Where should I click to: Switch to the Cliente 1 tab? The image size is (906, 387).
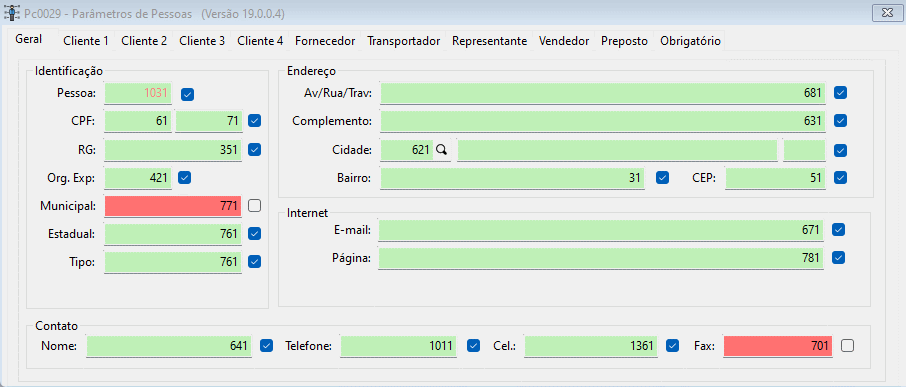tap(86, 41)
